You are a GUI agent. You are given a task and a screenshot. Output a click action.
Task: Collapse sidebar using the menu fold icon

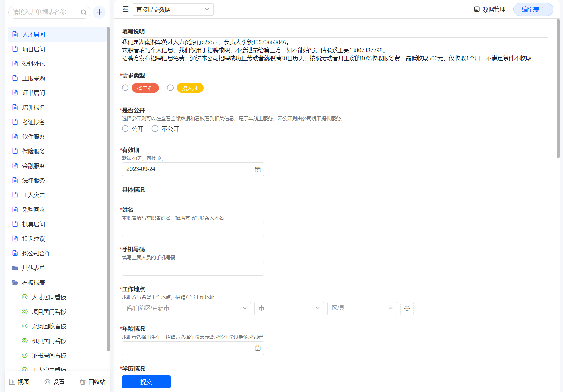coord(126,9)
